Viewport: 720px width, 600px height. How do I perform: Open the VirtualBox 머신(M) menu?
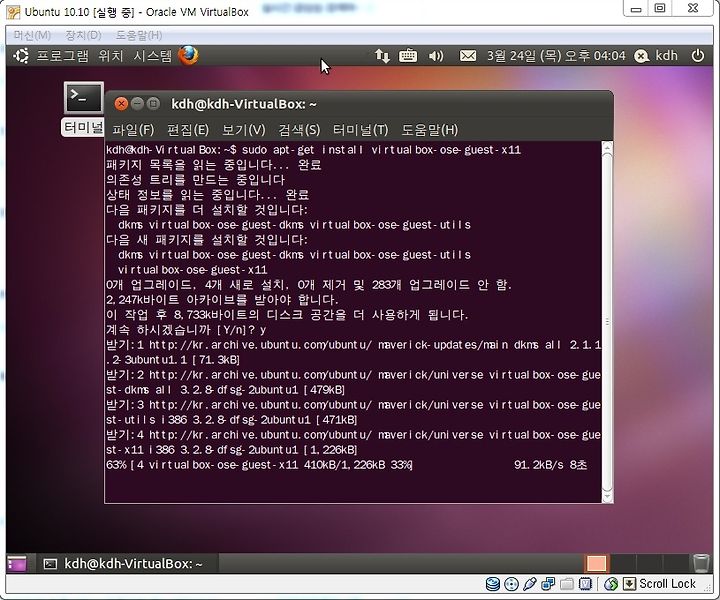[x=32, y=35]
